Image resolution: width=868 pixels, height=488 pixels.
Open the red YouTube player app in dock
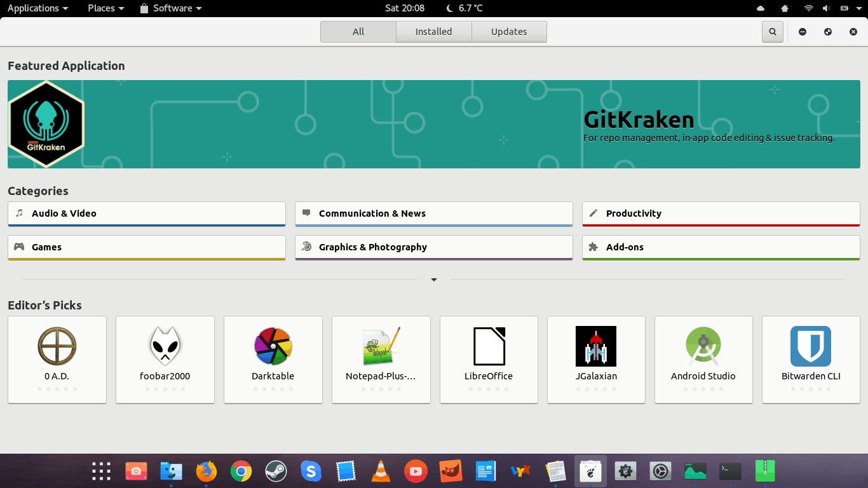416,471
